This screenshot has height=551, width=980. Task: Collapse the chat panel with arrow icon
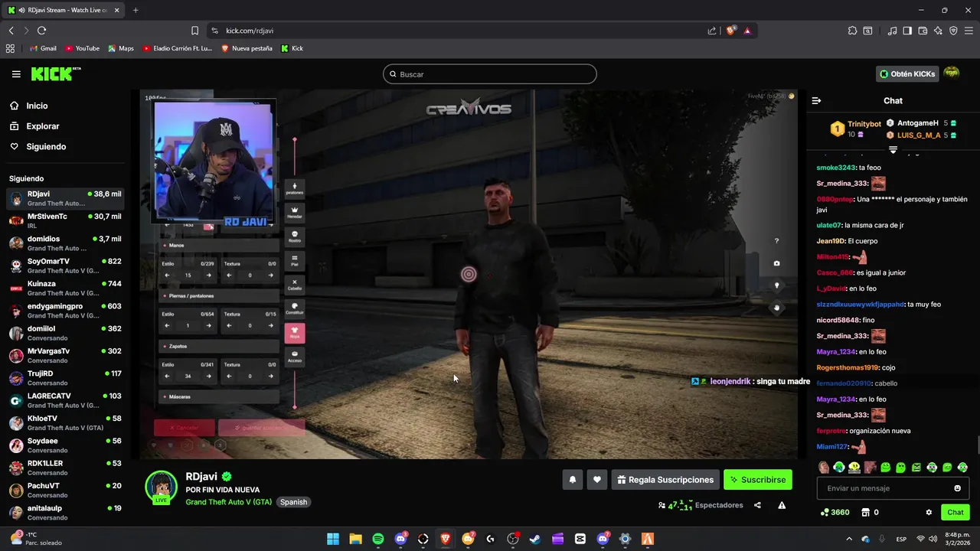(816, 100)
